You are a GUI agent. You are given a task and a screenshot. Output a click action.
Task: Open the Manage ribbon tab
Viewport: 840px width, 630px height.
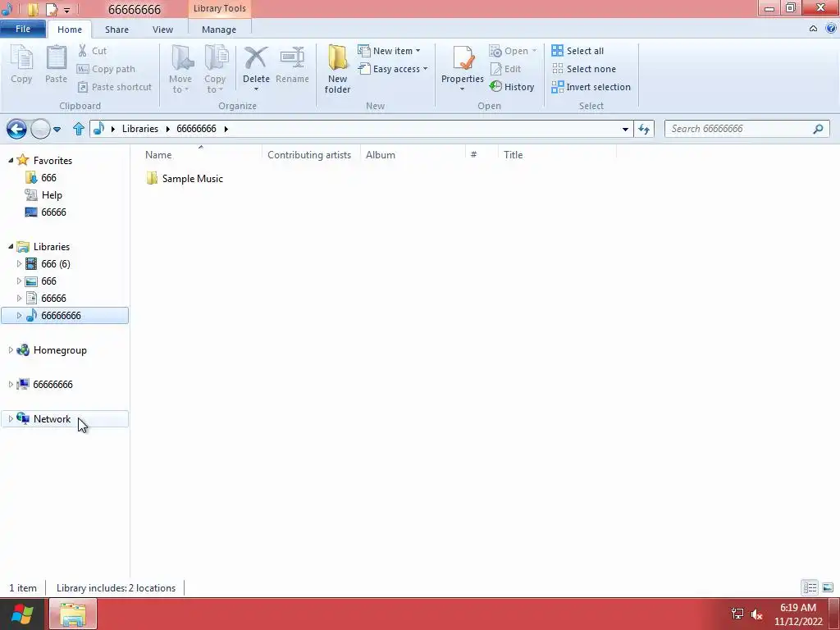219,30
